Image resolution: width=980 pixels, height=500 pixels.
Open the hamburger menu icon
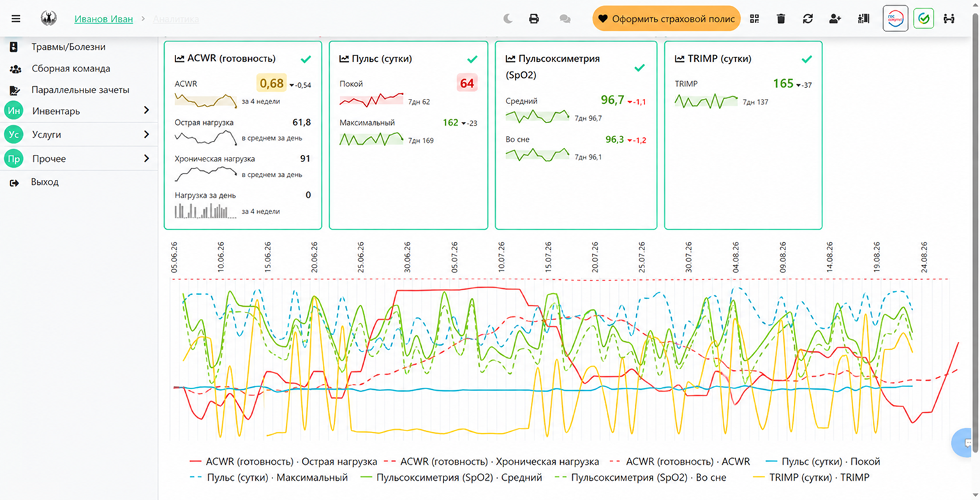16,18
